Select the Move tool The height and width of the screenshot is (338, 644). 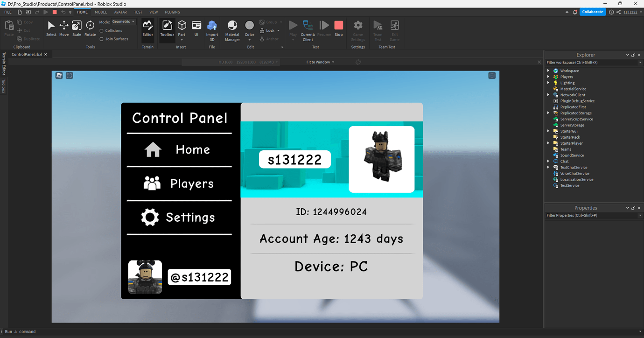click(63, 28)
